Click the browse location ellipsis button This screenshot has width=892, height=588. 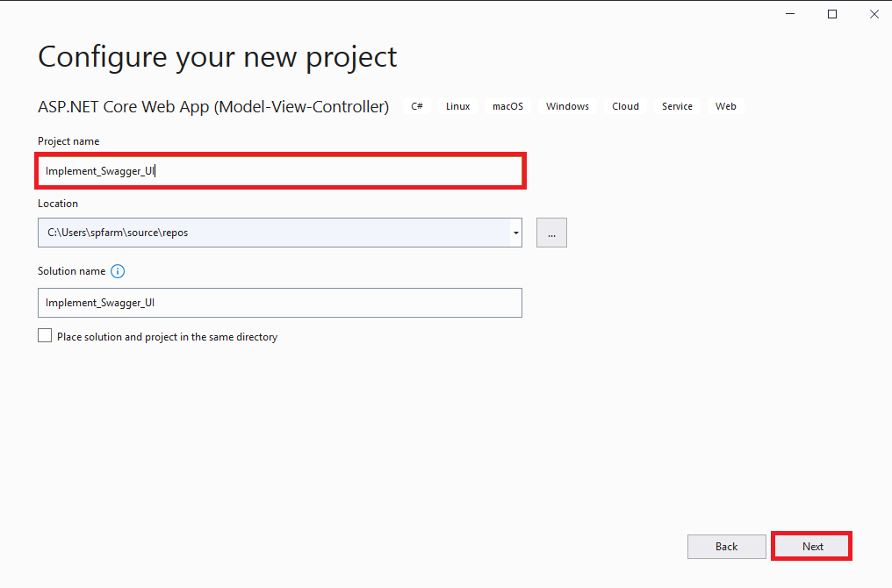coord(551,233)
